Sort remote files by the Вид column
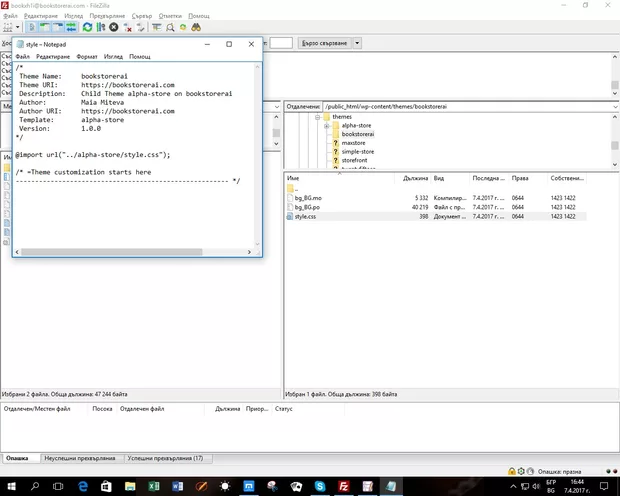The image size is (620, 496). pos(450,178)
